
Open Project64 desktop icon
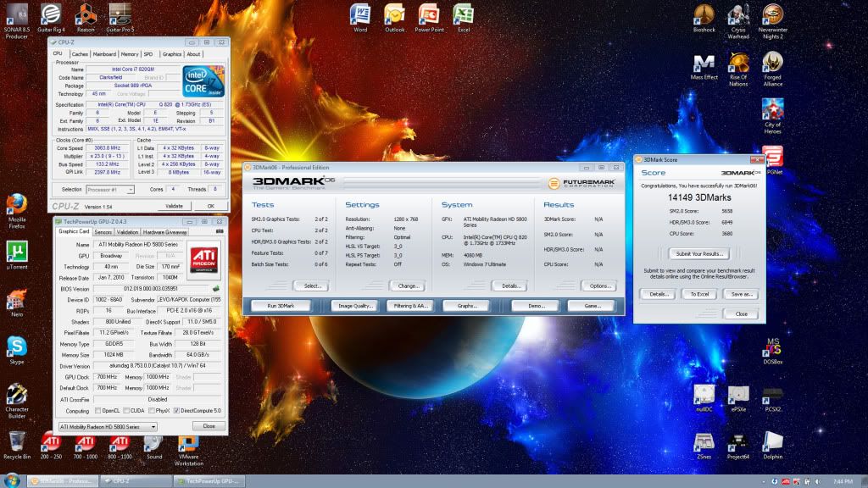click(x=738, y=446)
